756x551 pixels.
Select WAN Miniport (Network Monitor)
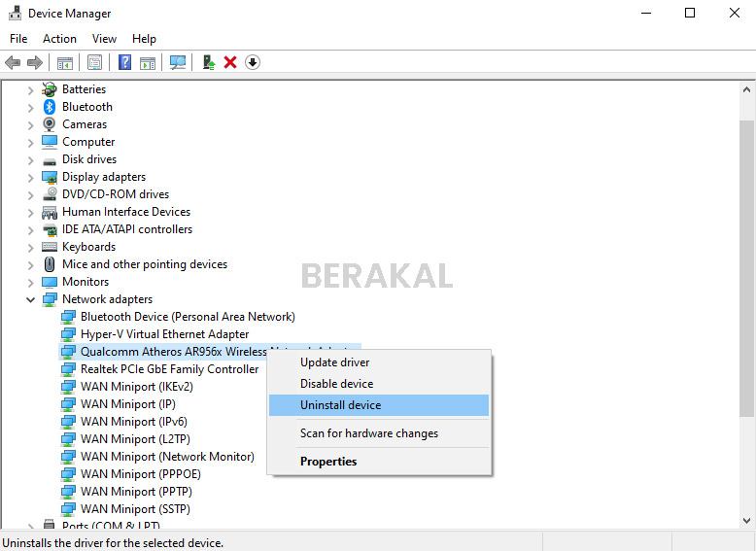[x=167, y=457]
